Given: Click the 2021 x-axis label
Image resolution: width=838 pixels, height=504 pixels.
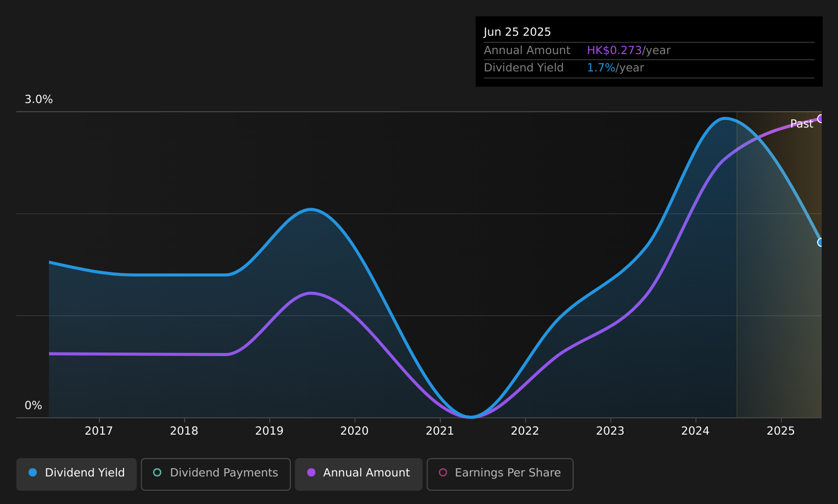Looking at the screenshot, I should pos(439,431).
